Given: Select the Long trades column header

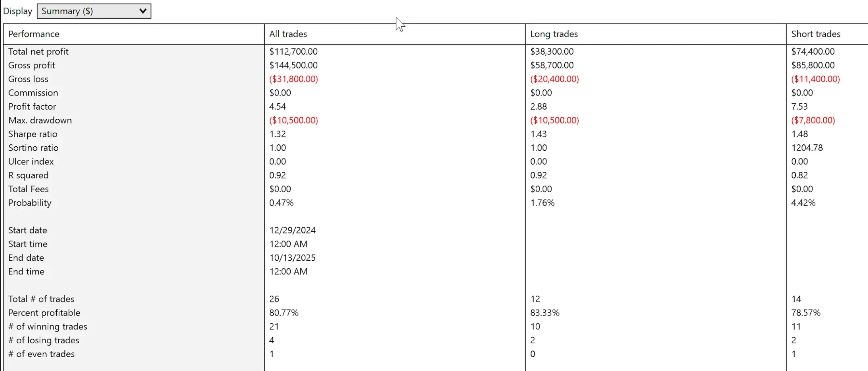Looking at the screenshot, I should pos(554,34).
